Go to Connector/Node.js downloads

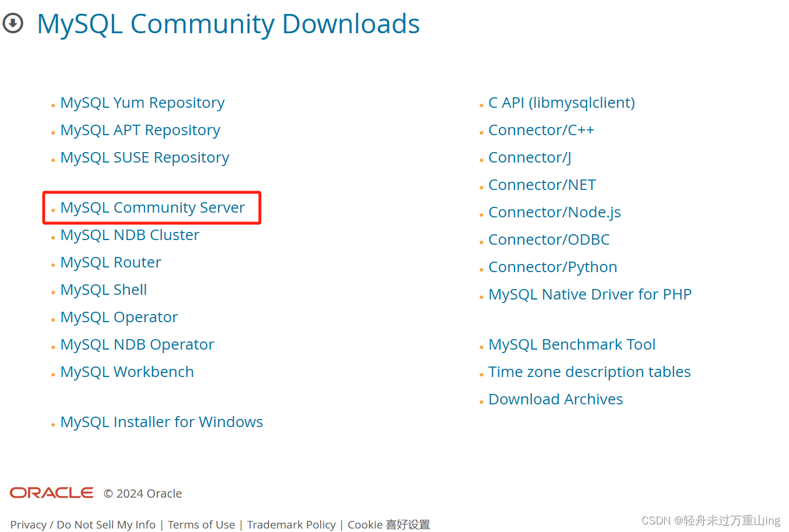coord(555,212)
